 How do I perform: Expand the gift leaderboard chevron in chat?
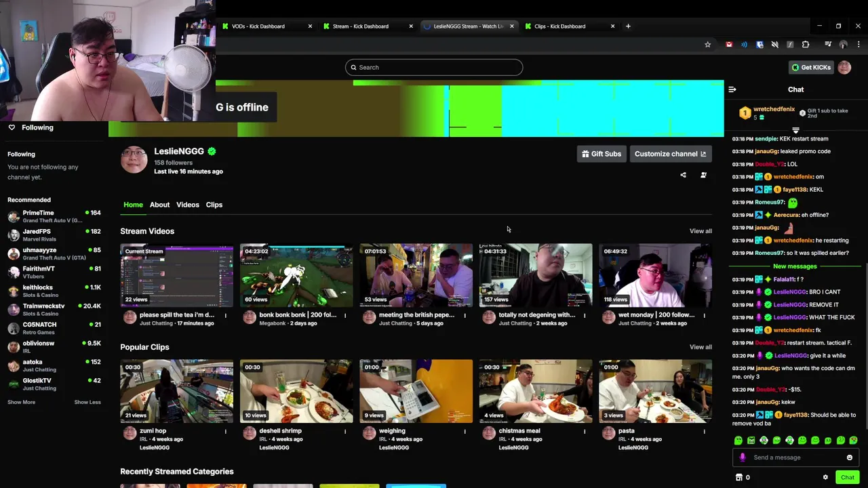[x=796, y=130]
